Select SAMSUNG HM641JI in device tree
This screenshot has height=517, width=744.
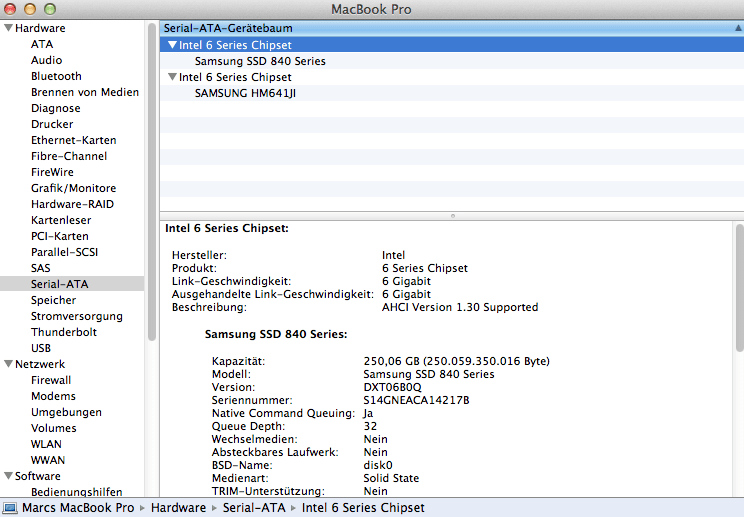pyautogui.click(x=245, y=93)
